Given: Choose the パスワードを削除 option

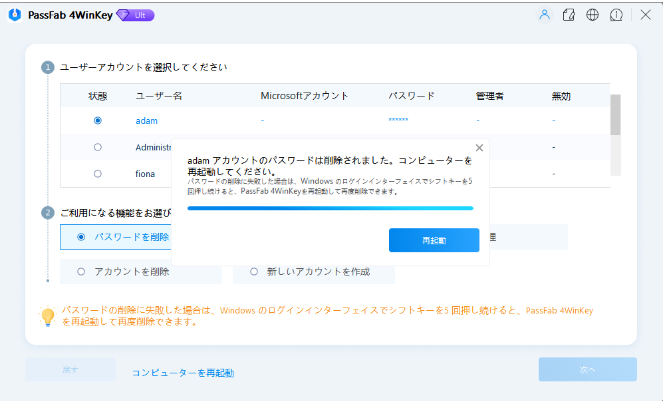Looking at the screenshot, I should pos(116,237).
